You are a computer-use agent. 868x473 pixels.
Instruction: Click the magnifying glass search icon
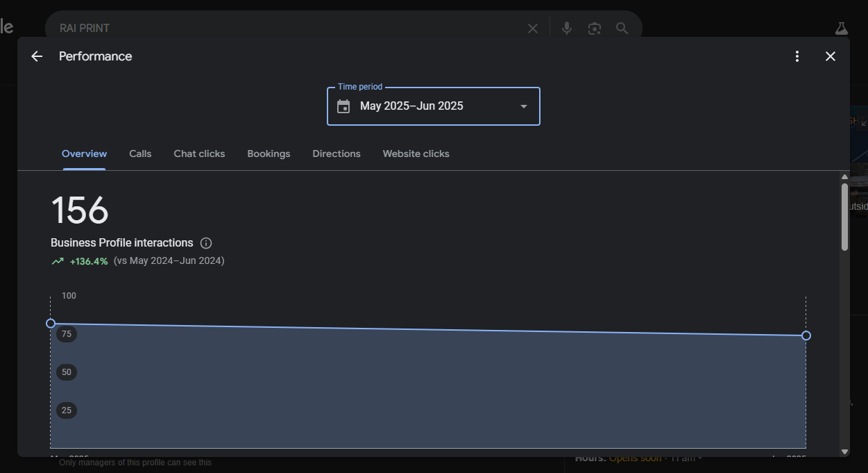622,28
